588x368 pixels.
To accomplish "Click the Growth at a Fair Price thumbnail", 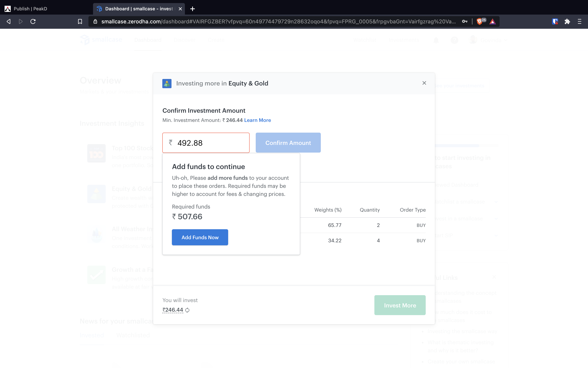I will click(x=96, y=275).
